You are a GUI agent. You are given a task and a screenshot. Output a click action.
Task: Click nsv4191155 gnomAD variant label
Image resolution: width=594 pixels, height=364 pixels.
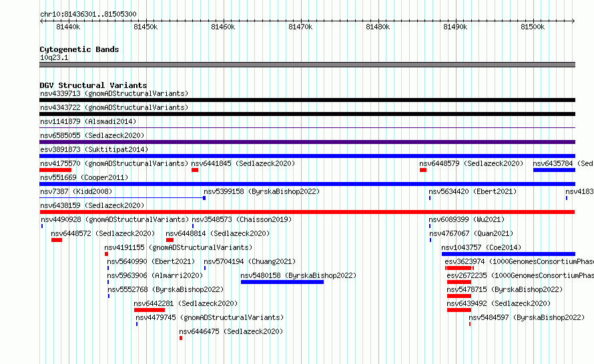point(178,247)
